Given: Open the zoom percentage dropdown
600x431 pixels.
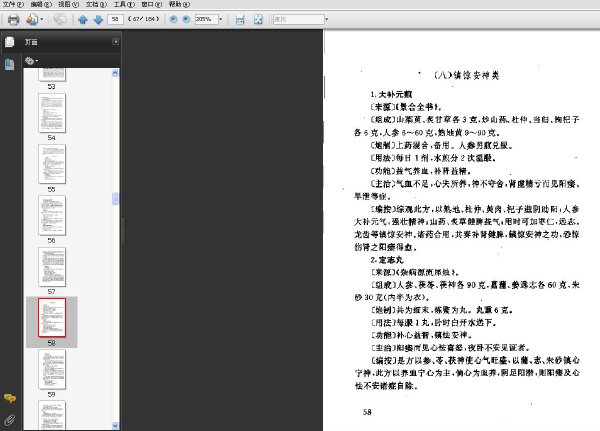Looking at the screenshot, I should (x=217, y=19).
